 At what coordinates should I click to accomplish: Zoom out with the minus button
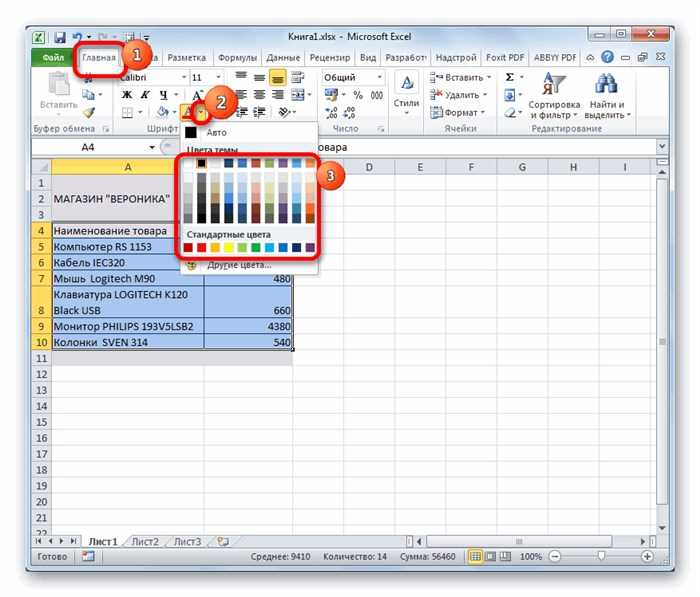click(554, 556)
